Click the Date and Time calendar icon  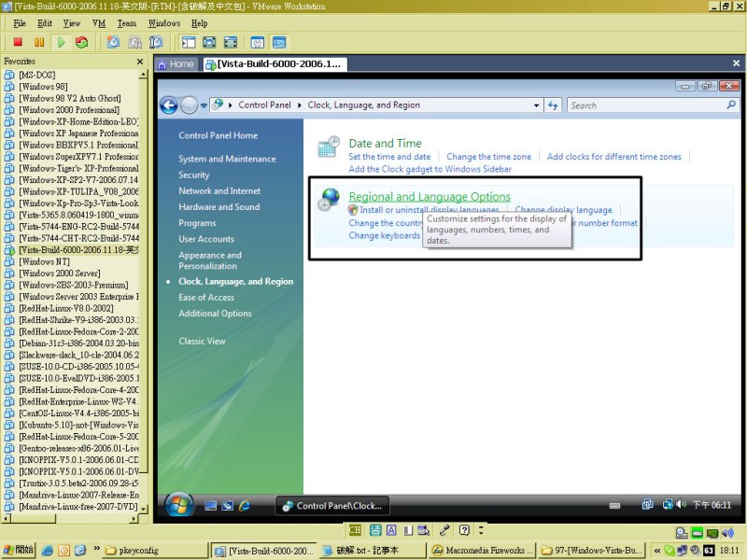coord(330,147)
